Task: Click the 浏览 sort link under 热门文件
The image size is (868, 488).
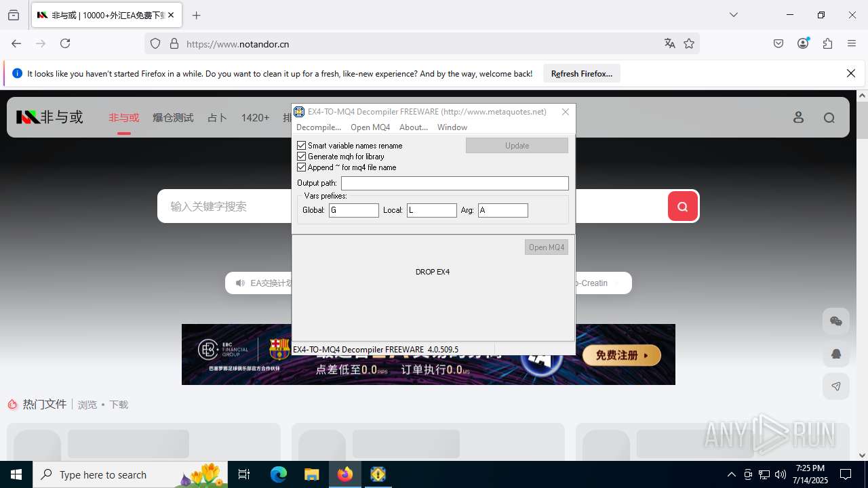Action: tap(87, 405)
